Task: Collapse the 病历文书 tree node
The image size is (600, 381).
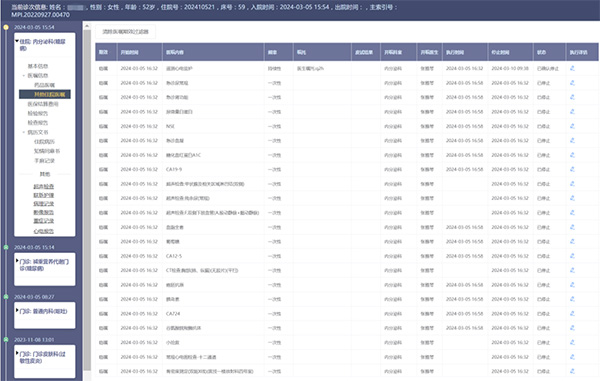Action: pos(24,132)
